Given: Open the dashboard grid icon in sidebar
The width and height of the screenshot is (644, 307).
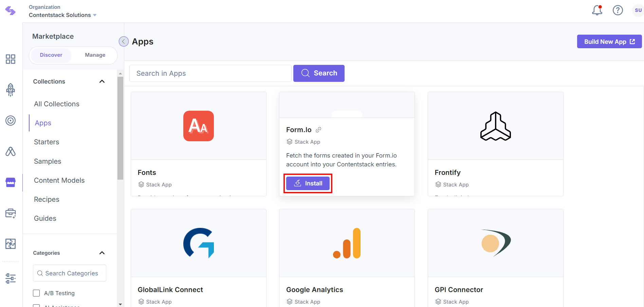Looking at the screenshot, I should click(11, 59).
